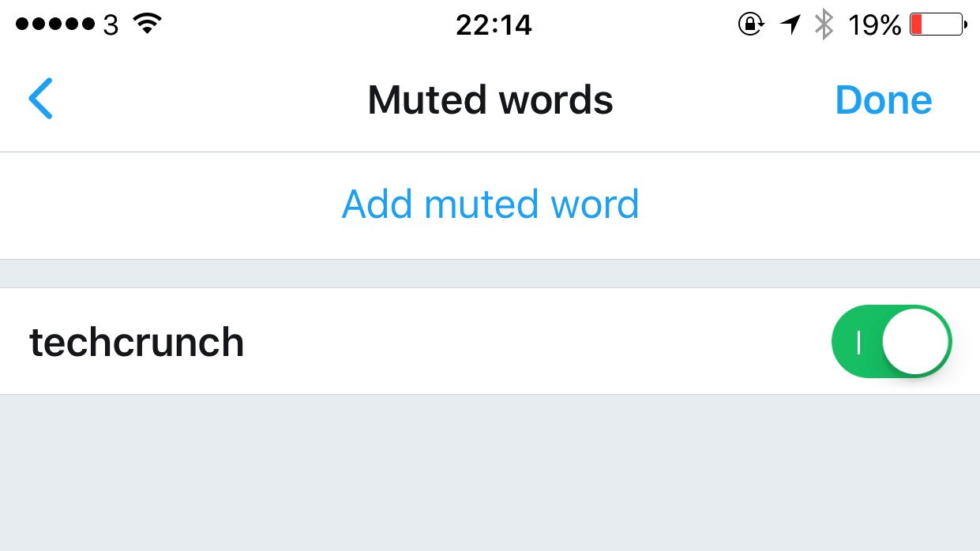This screenshot has height=551, width=980.
Task: Click the empty gray area below techcrunch row
Action: pyautogui.click(x=490, y=472)
